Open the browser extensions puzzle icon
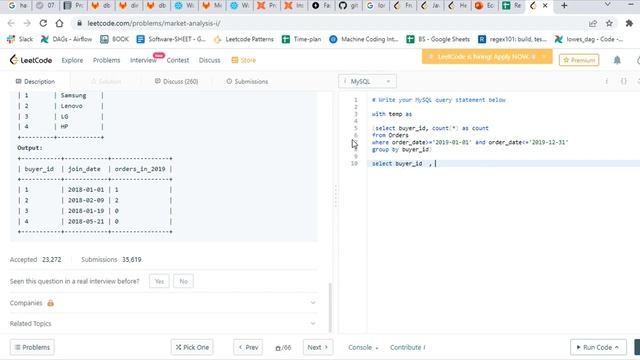 [x=629, y=24]
